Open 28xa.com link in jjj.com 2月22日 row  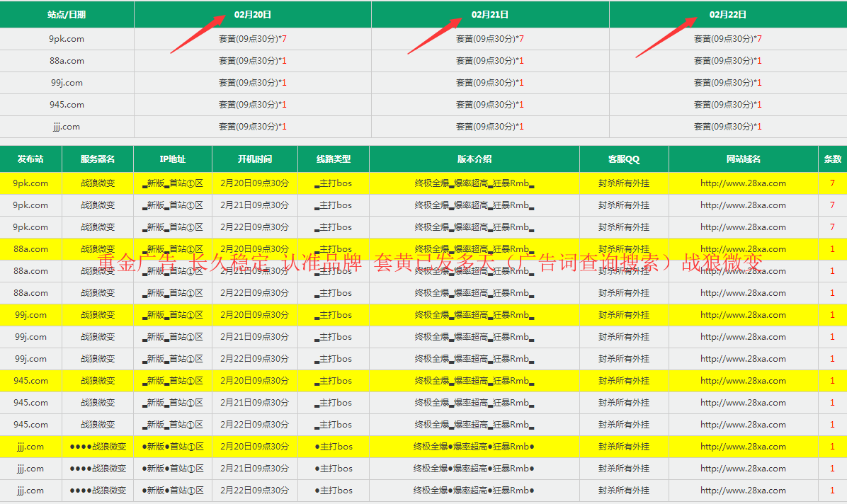click(x=743, y=491)
